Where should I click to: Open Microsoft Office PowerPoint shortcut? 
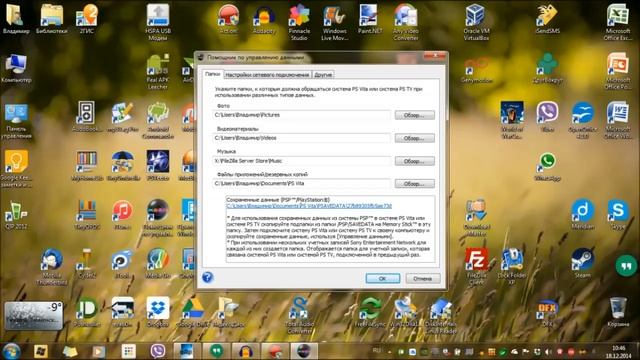tap(618, 71)
